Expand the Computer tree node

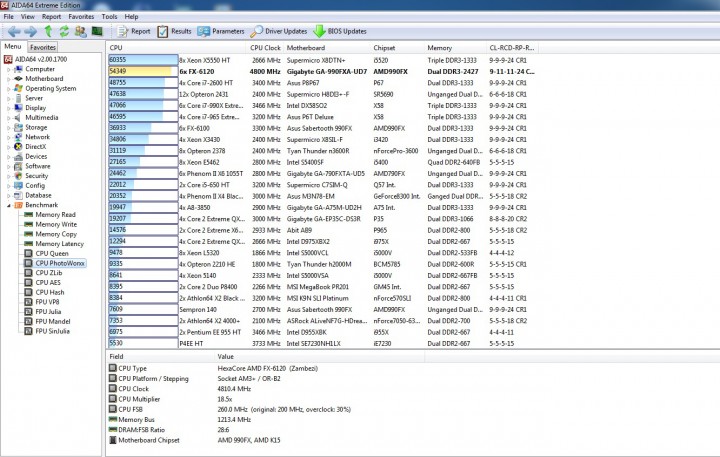tap(8, 69)
